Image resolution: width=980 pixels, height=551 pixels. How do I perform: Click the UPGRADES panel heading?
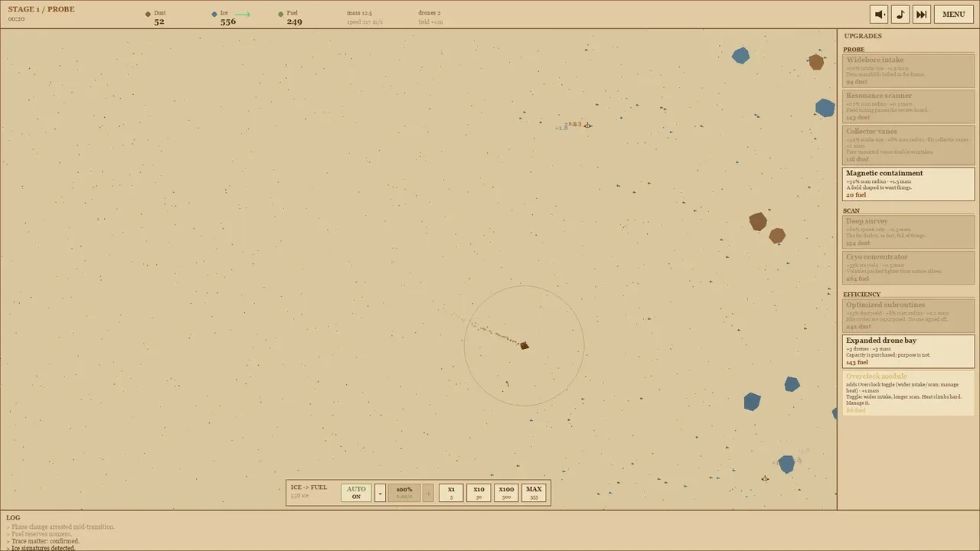[863, 36]
